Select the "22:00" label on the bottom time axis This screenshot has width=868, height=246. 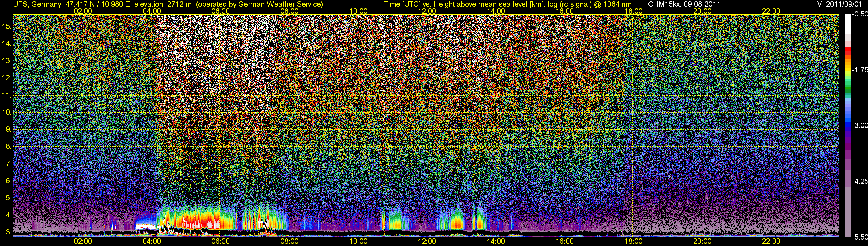(771, 241)
